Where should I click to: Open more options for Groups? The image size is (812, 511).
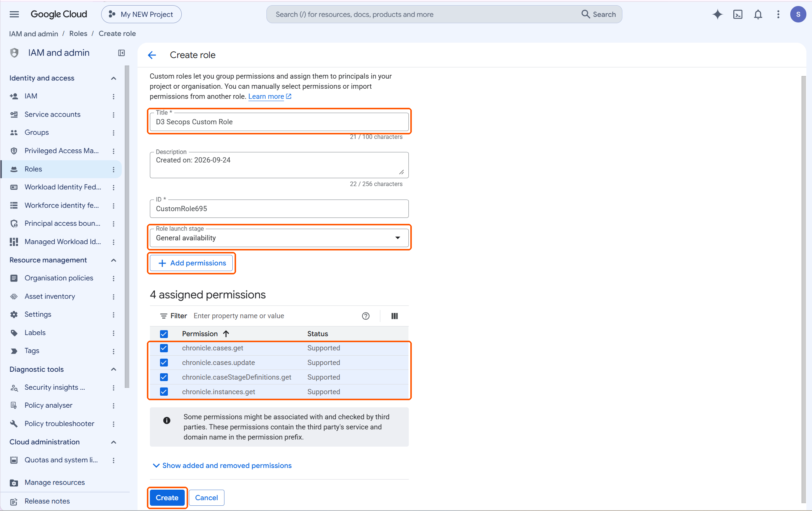114,133
